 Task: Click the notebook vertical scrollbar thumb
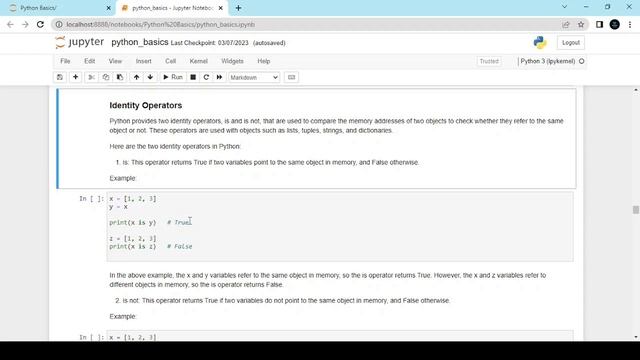pos(636,210)
